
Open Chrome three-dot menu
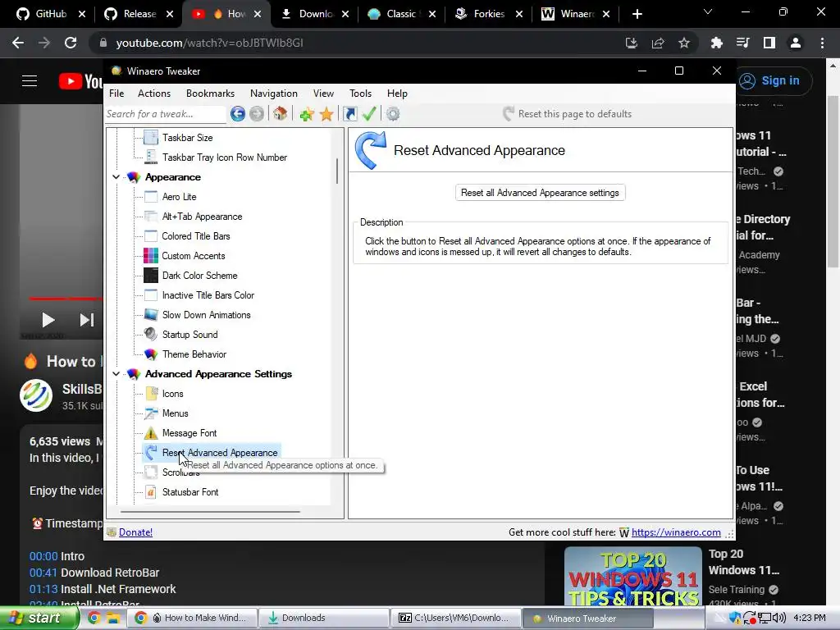822,43
